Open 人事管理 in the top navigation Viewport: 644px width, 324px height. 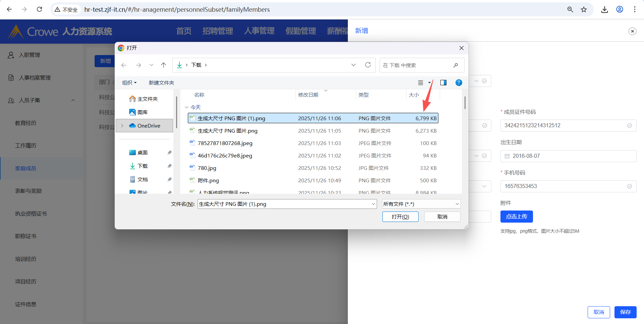pyautogui.click(x=259, y=31)
